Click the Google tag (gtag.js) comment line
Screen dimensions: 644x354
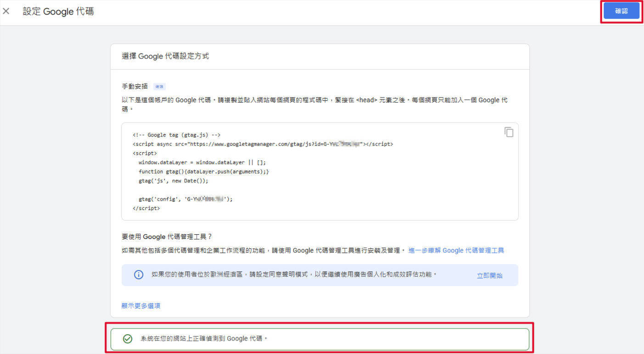click(177, 135)
